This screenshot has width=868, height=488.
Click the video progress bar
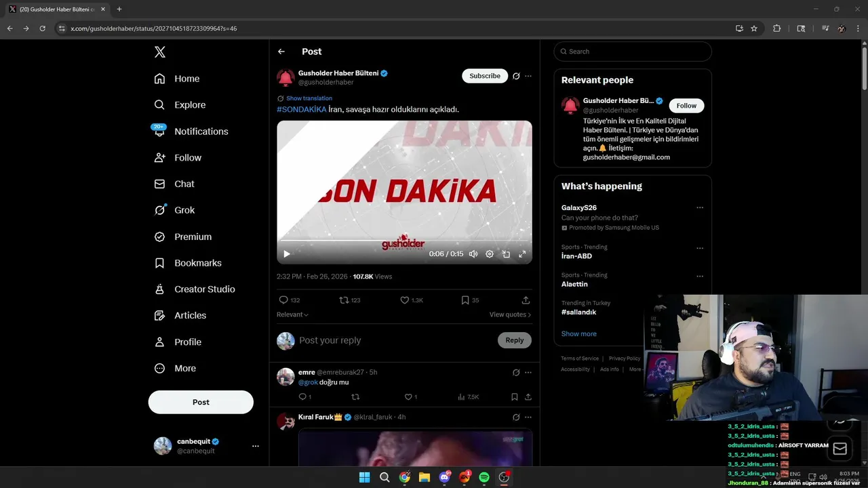pyautogui.click(x=404, y=241)
